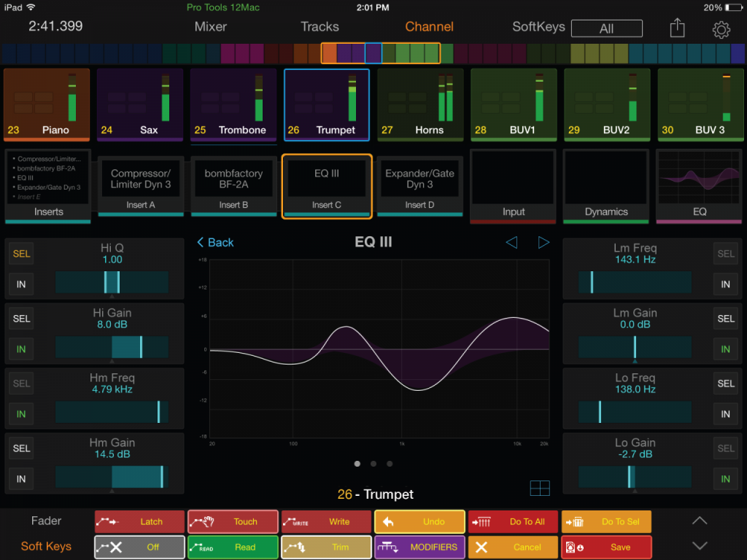Screen dimensions: 747x560
Task: Toggle IN on the Lo Gain band
Action: pos(726,479)
